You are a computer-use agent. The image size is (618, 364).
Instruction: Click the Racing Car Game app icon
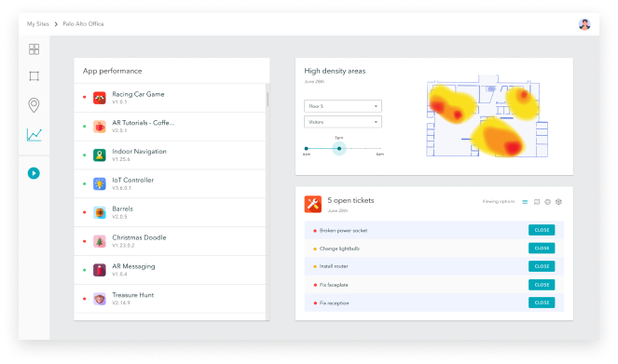100,98
